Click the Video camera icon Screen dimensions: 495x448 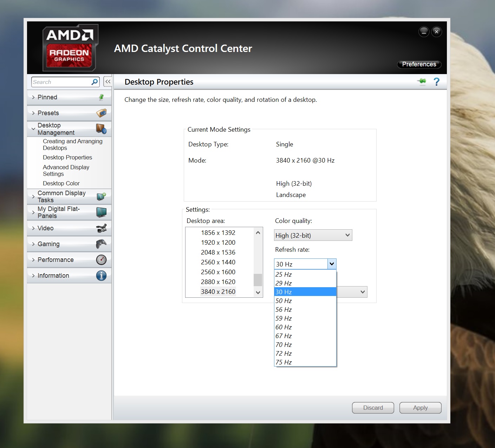[x=101, y=228]
